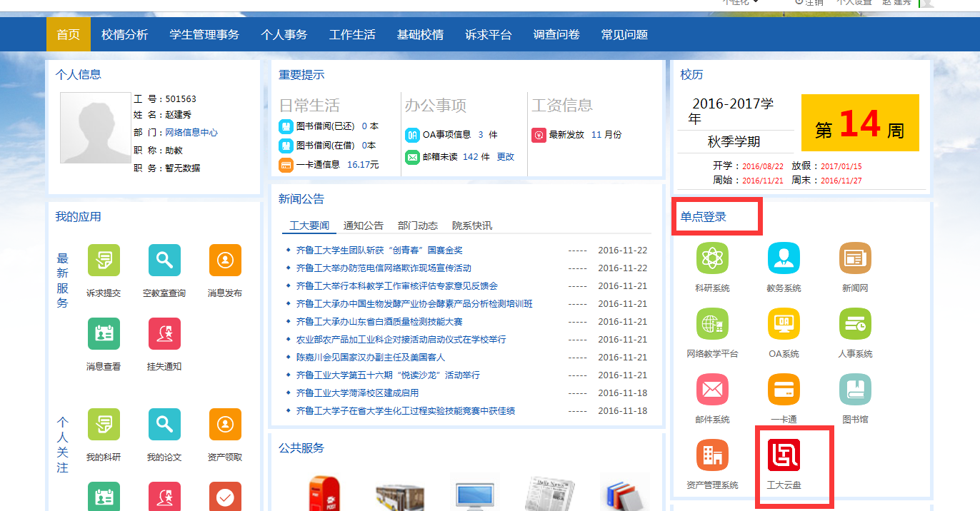Screen dimensions: 980x511
Task: Open the 诉求提交 app icon
Action: coord(104,260)
